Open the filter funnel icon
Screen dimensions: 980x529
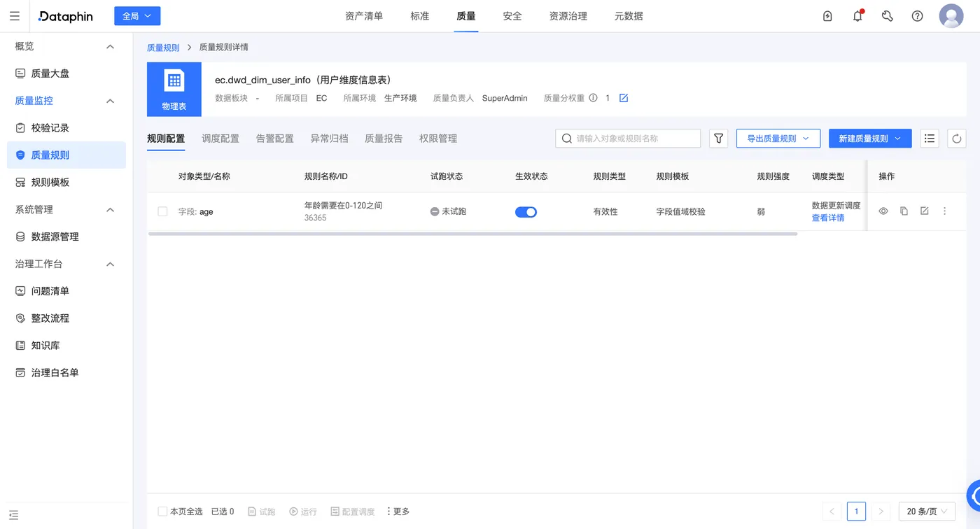(719, 139)
